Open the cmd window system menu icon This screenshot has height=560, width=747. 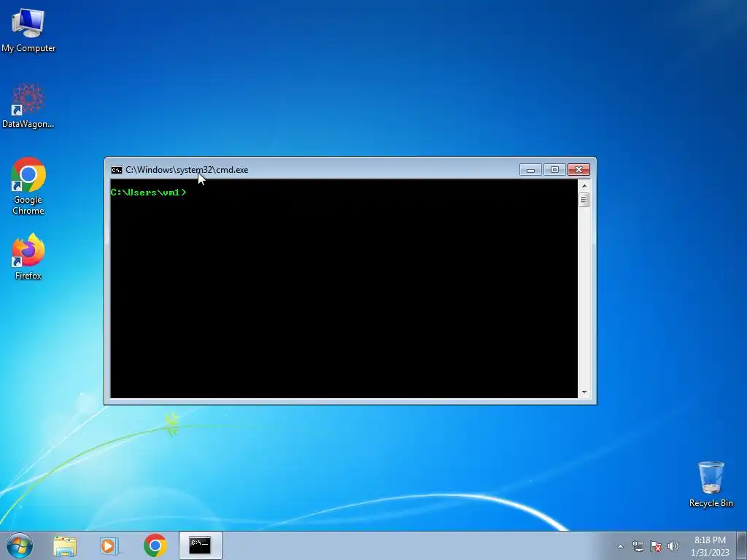pyautogui.click(x=116, y=170)
